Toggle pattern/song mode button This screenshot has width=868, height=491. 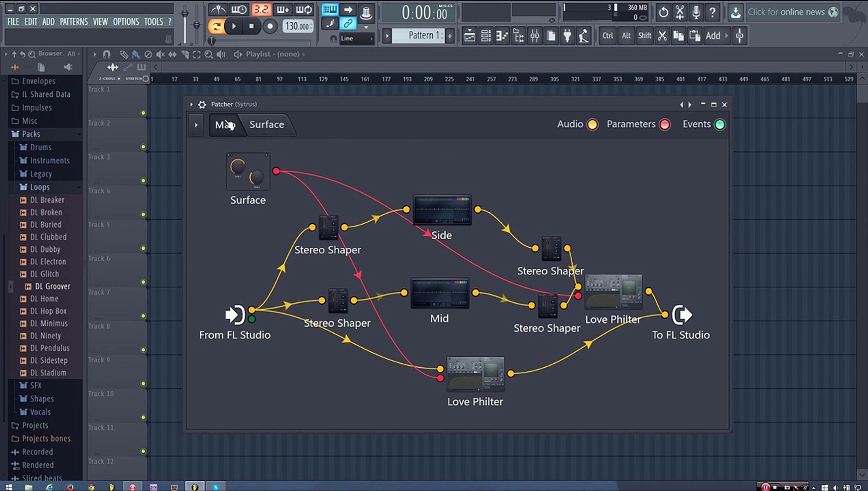[x=217, y=26]
